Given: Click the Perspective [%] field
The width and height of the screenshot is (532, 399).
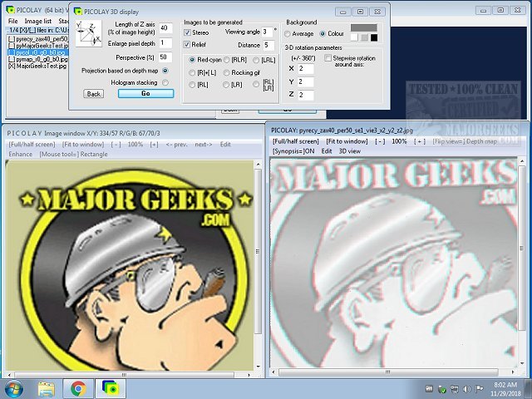Looking at the screenshot, I should (x=165, y=57).
